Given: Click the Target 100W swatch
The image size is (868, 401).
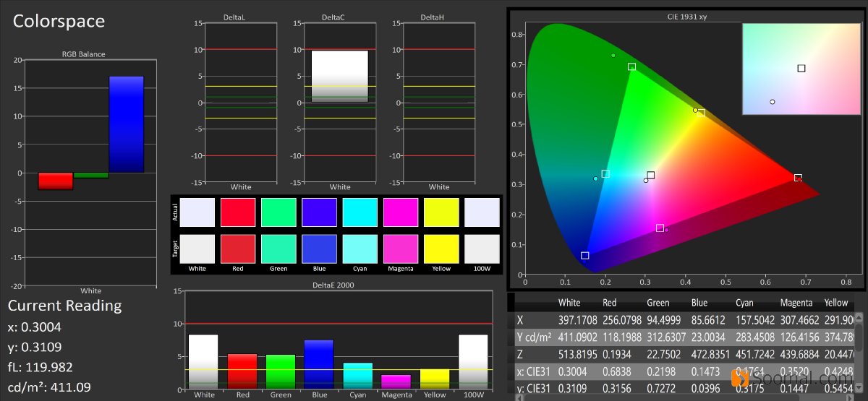Looking at the screenshot, I should pos(481,249).
